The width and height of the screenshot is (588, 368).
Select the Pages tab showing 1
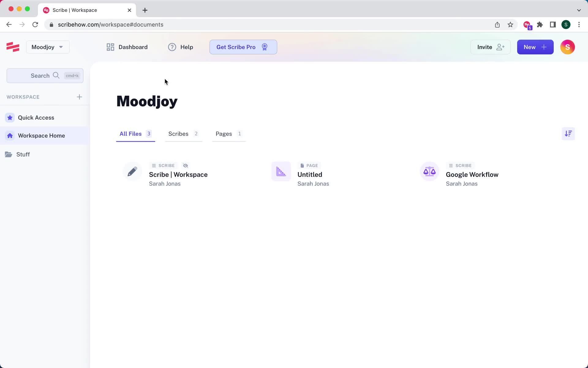[228, 133]
